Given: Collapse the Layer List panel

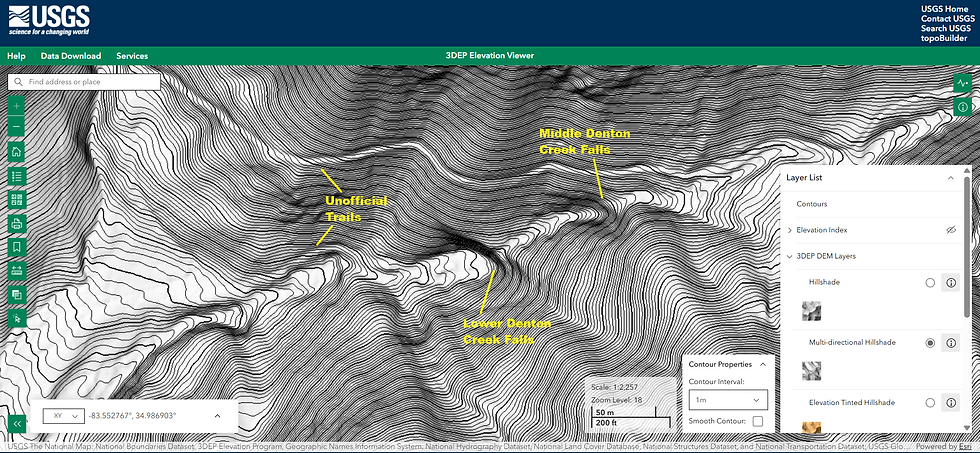Looking at the screenshot, I should click(x=951, y=177).
